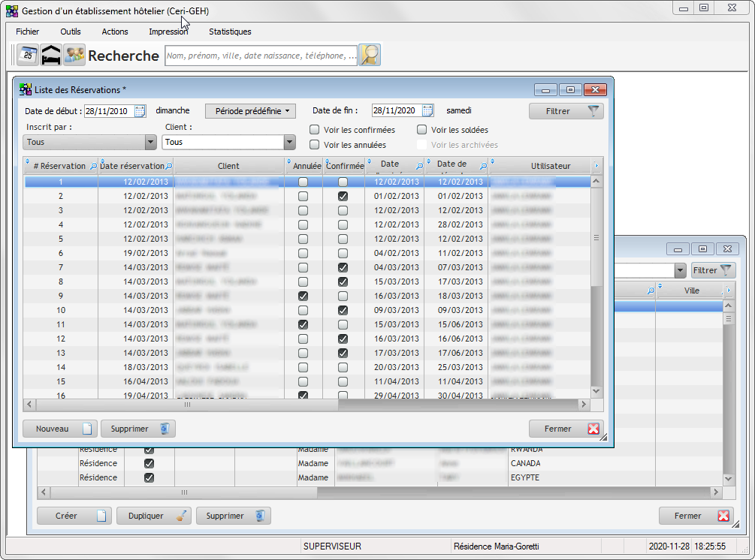The width and height of the screenshot is (755, 560).
Task: Check Voir les soldées option
Action: (421, 130)
